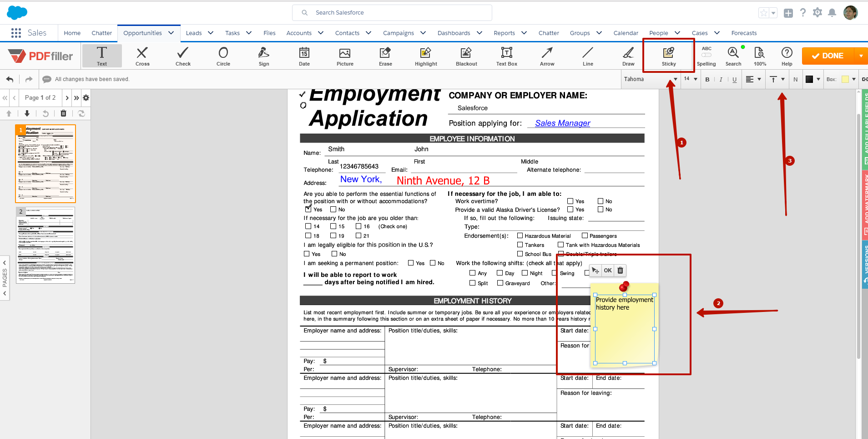868x439 pixels.
Task: Expand the Opportunities tab menu
Action: tap(171, 33)
